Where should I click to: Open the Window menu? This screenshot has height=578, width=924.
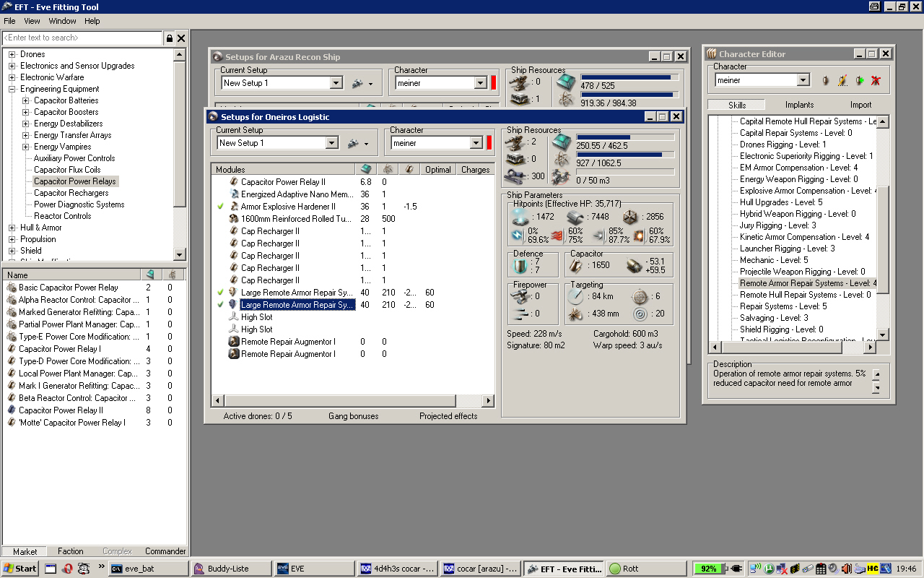[63, 21]
